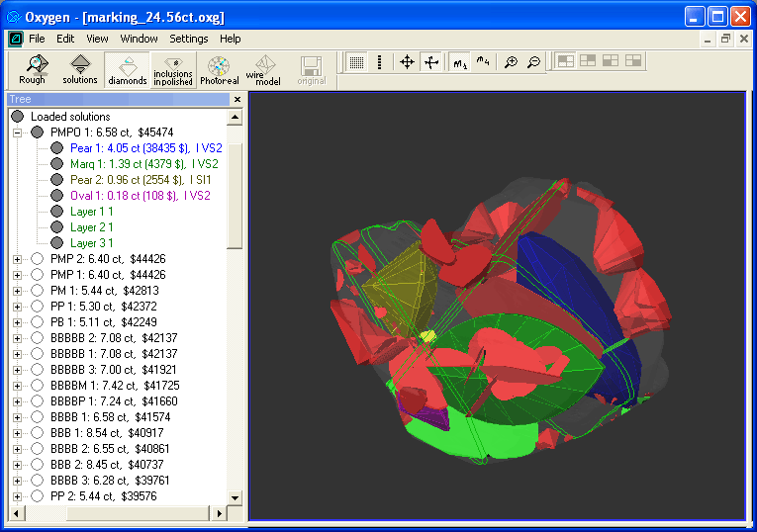Expand the PB 1 solution node
The width and height of the screenshot is (757, 532).
(x=17, y=322)
